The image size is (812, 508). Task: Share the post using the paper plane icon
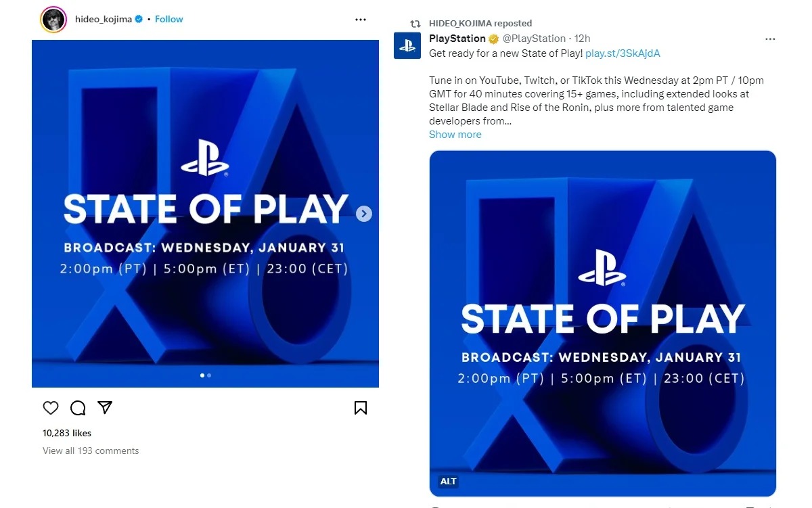(105, 408)
